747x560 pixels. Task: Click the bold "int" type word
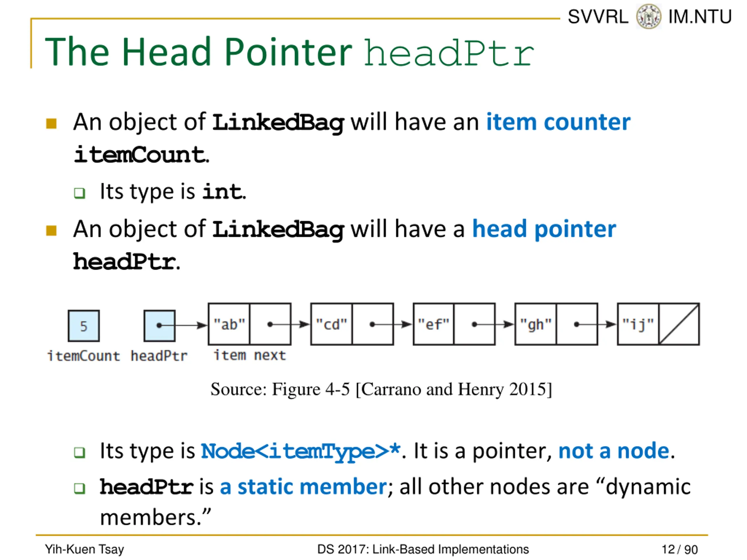pos(222,191)
